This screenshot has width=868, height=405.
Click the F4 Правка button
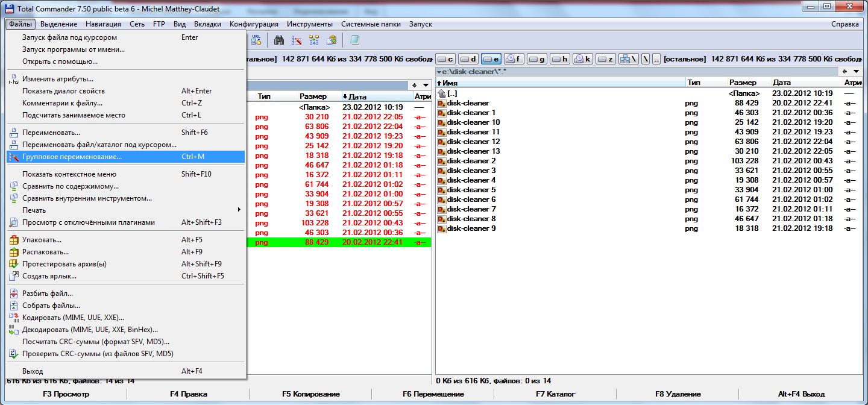pyautogui.click(x=189, y=394)
